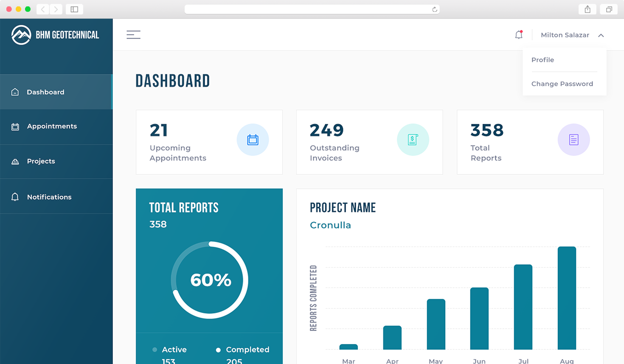624x364 pixels.
Task: Open the Appointments sidebar section
Action: point(52,126)
